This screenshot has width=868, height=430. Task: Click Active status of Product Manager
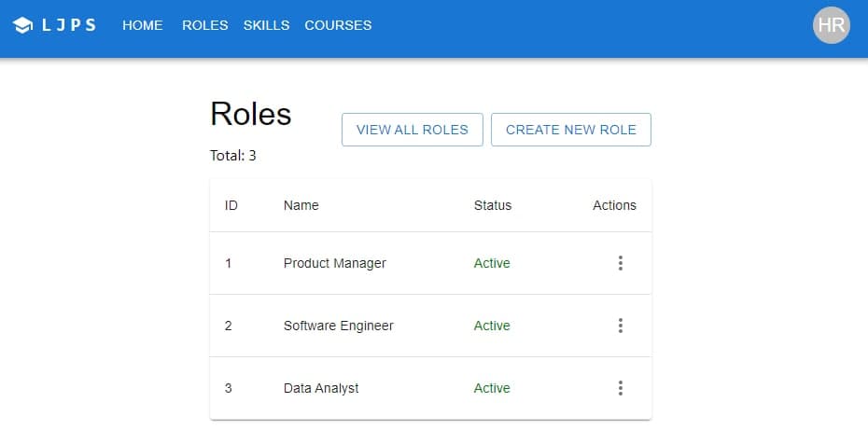pos(492,263)
